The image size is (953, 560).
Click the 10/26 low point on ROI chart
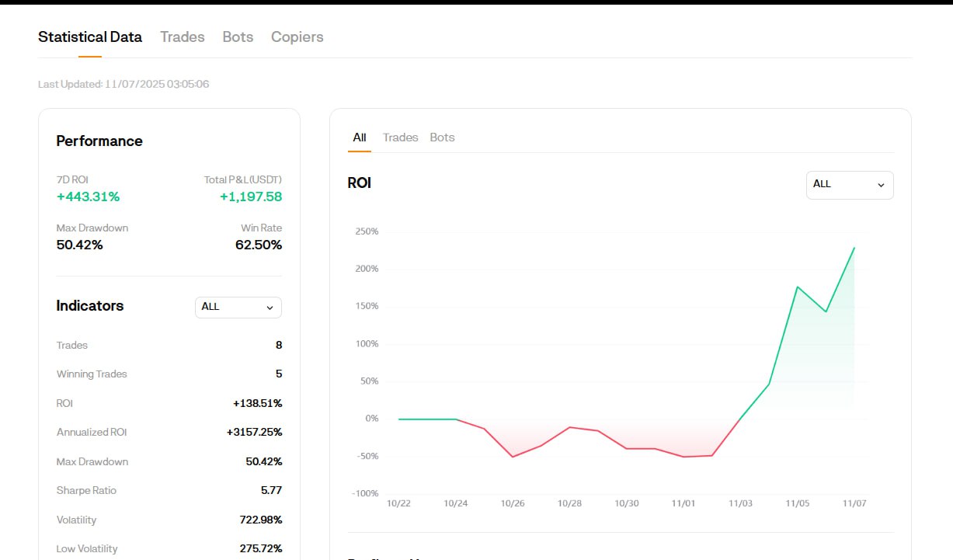513,457
